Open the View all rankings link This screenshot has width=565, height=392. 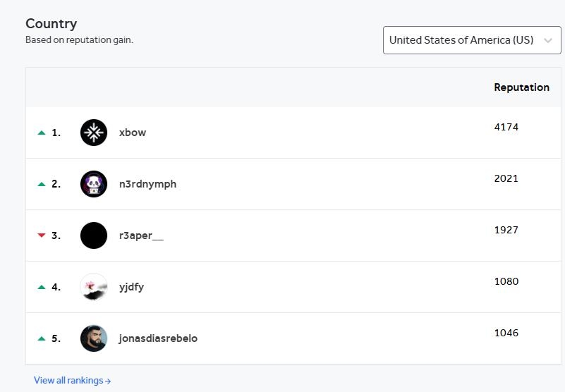click(73, 381)
